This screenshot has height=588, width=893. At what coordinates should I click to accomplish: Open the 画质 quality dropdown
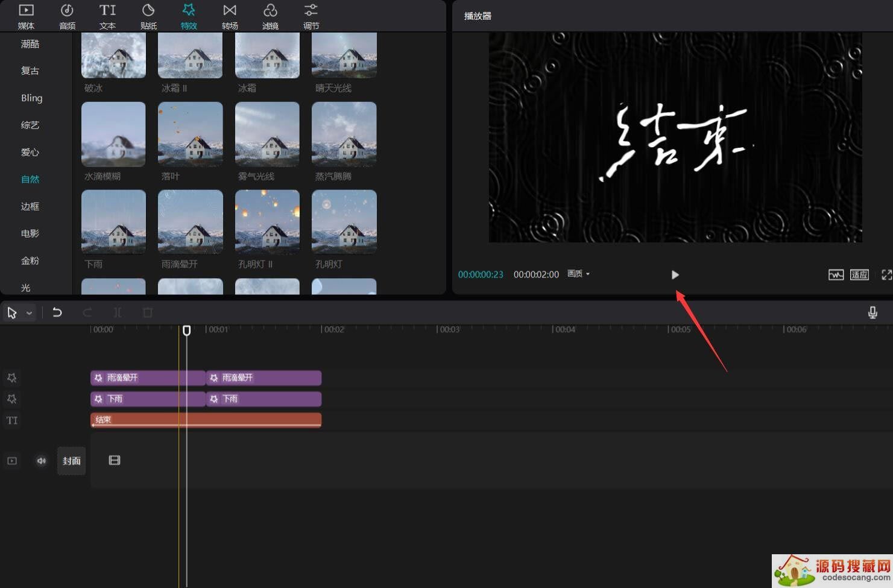click(578, 274)
